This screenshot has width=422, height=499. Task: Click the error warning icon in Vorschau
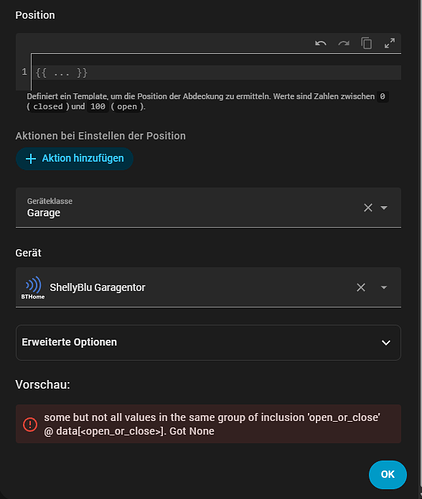coord(30,424)
